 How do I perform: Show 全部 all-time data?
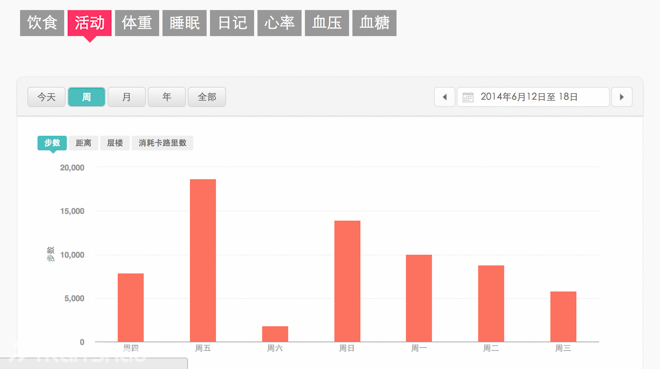coord(207,97)
